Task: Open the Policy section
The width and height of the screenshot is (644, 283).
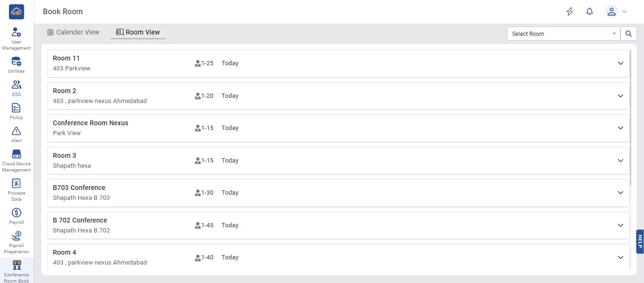Action: [x=17, y=111]
